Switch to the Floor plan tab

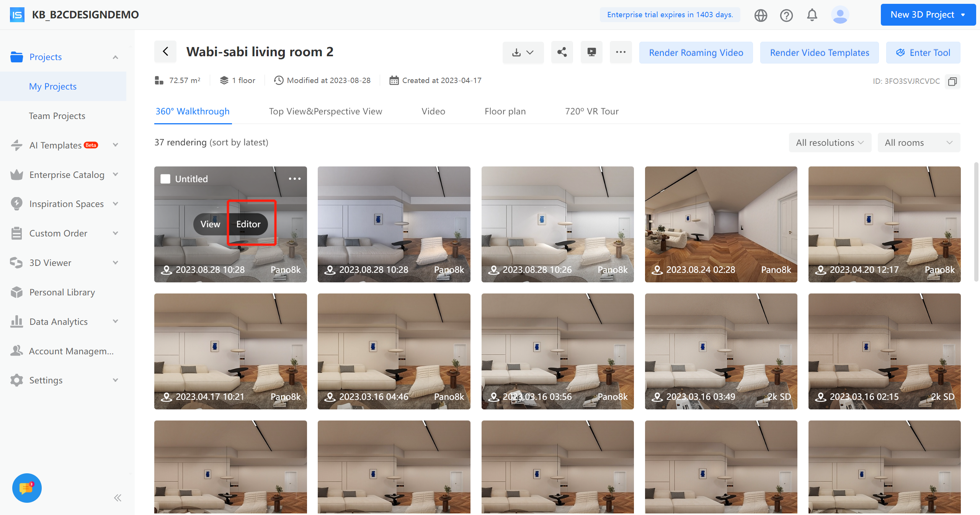tap(505, 111)
